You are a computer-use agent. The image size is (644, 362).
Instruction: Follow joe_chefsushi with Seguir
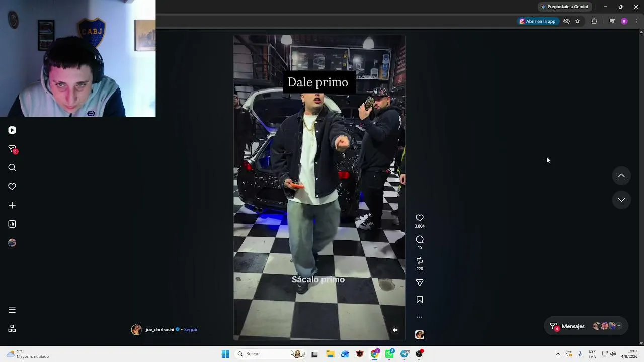191,330
